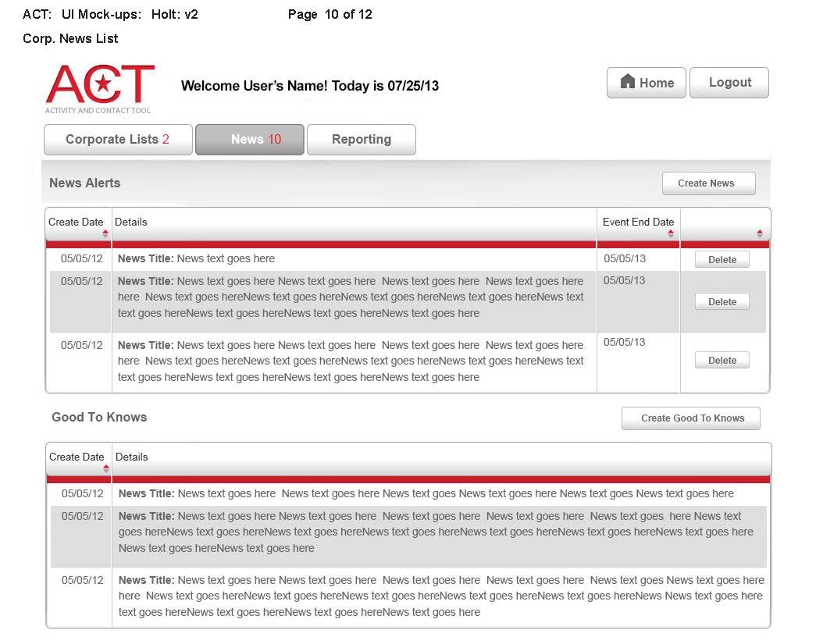Select the first single-line news alert entry
Image resolution: width=816 pixels, height=644 pixels.
[x=197, y=259]
